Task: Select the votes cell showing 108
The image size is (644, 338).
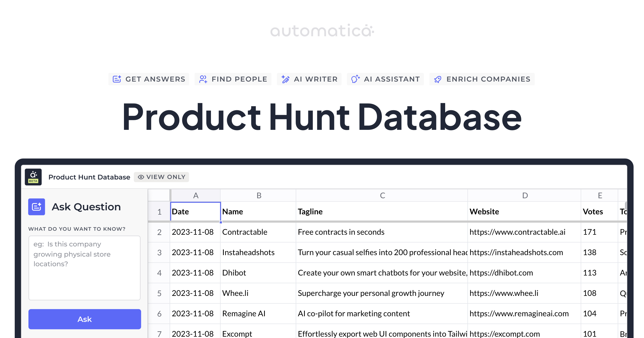Action: coord(600,293)
